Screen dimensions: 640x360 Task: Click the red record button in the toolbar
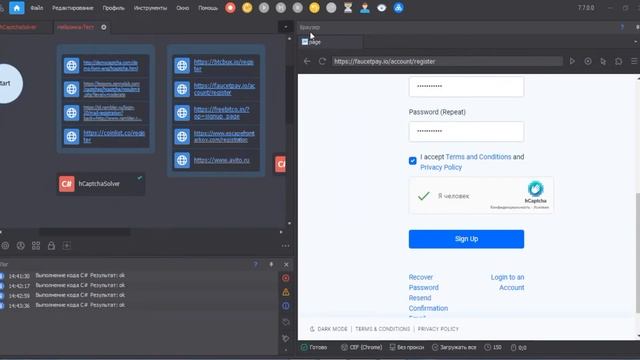click(230, 8)
